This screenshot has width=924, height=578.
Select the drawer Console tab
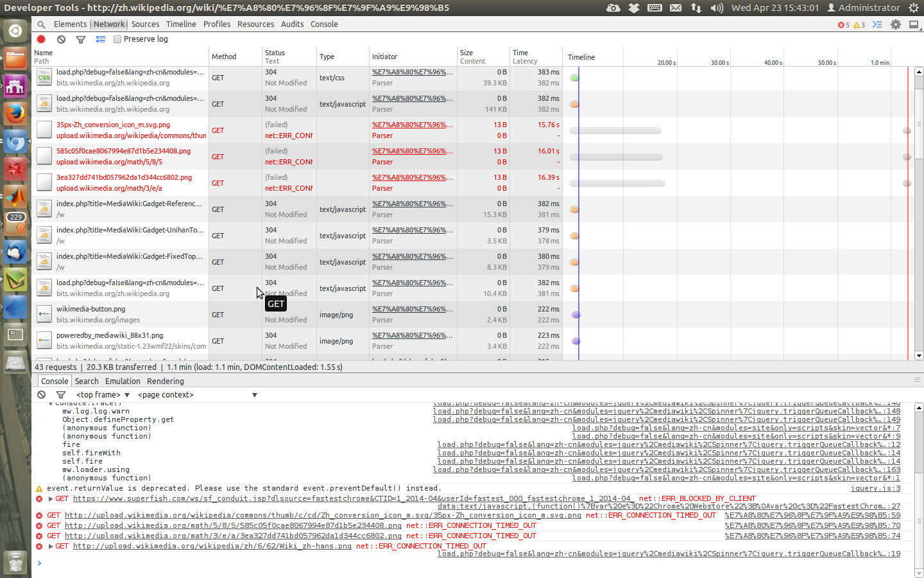click(55, 381)
